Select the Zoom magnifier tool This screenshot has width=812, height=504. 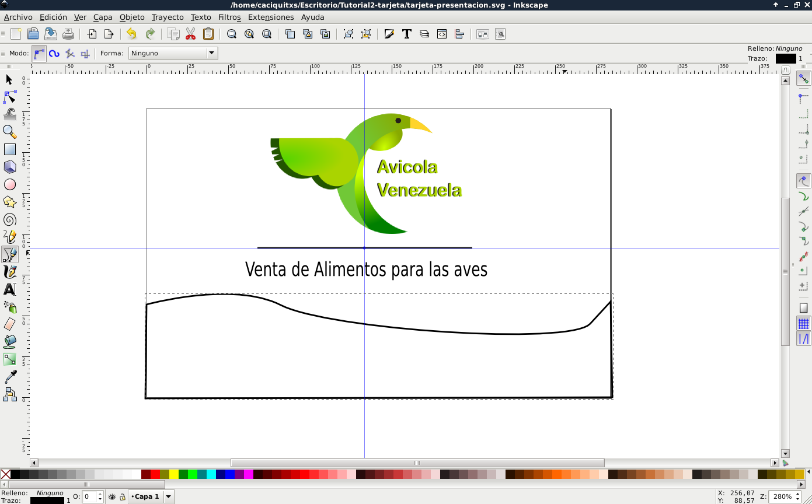9,132
